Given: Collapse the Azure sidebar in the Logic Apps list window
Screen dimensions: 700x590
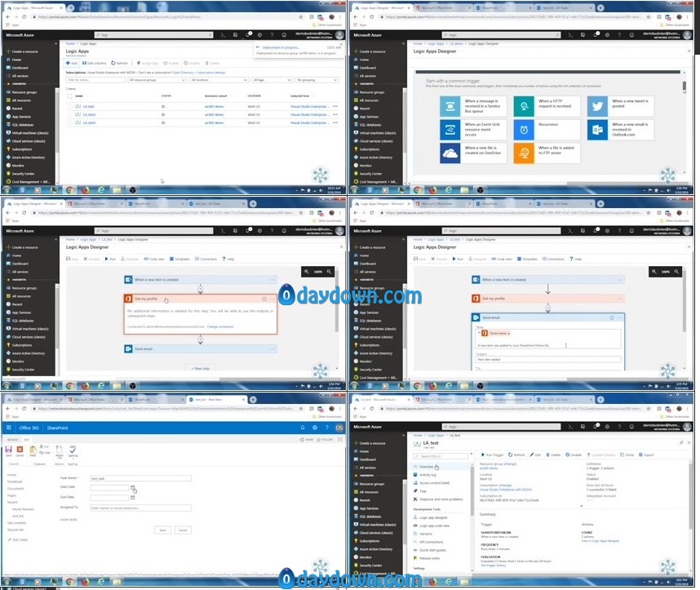Looking at the screenshot, I should 55,44.
